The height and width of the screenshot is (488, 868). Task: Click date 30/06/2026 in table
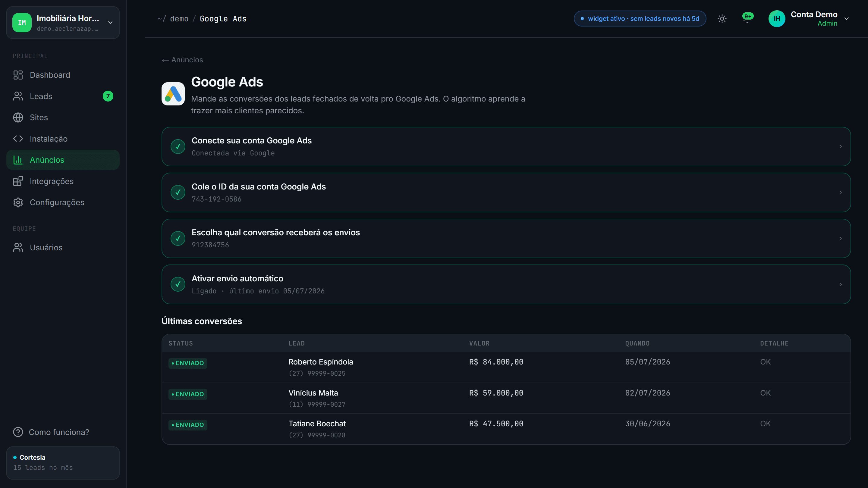pos(648,424)
